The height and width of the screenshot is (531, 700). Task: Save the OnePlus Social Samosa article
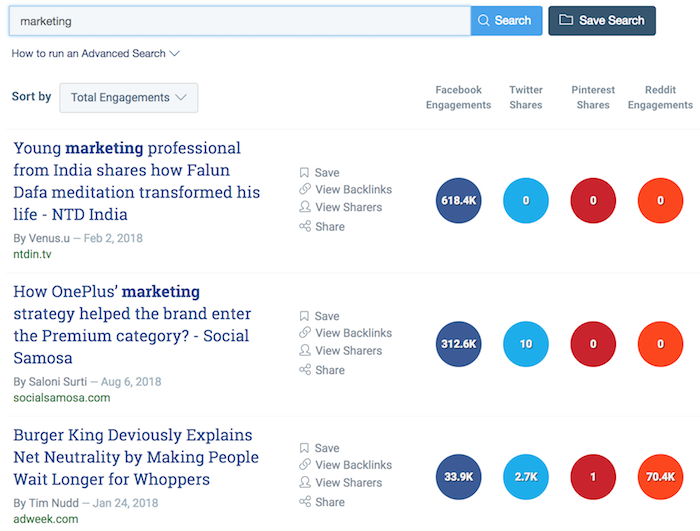coord(319,316)
